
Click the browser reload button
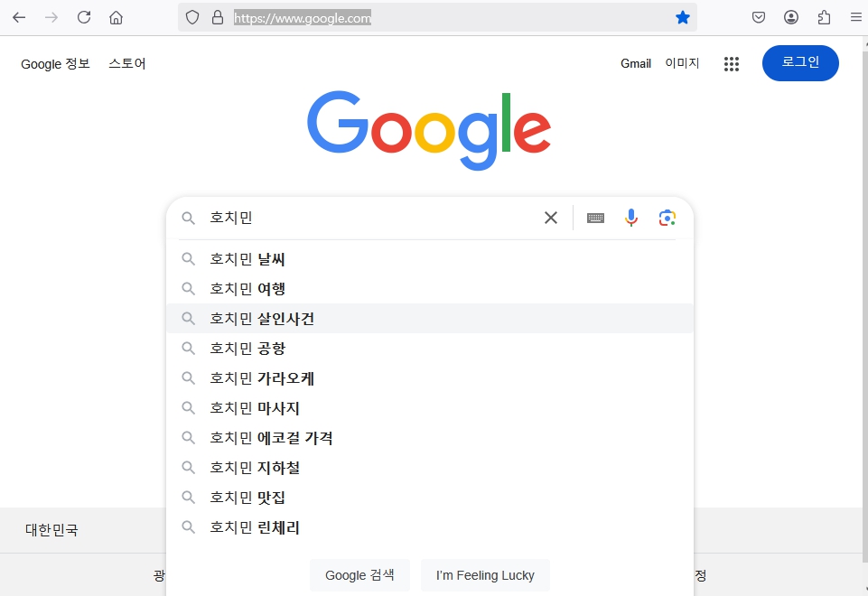pyautogui.click(x=84, y=17)
